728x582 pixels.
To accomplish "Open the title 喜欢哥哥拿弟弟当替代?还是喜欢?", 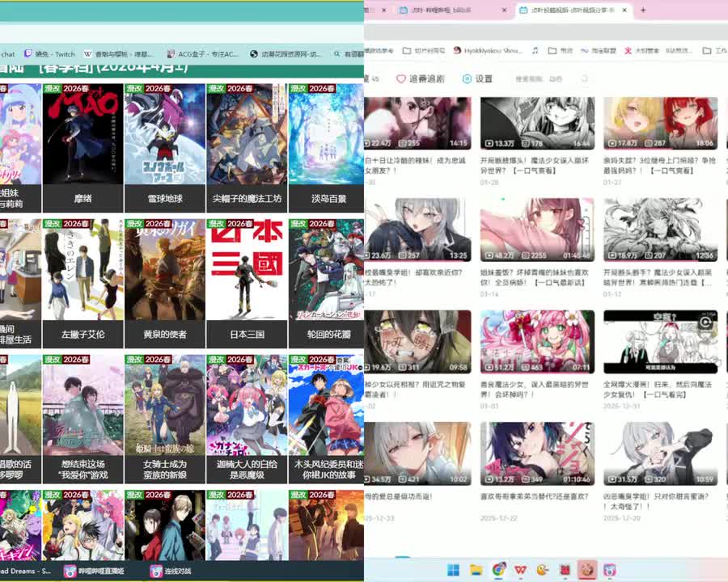I will point(535,496).
